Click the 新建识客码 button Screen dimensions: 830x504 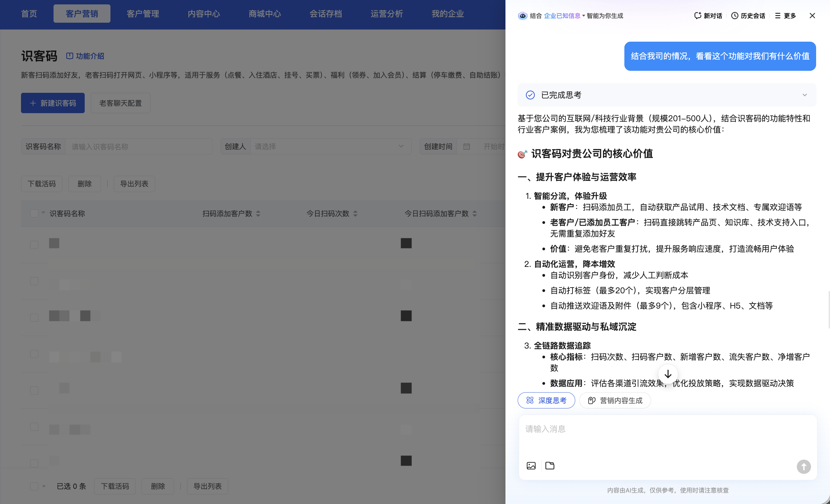(53, 103)
